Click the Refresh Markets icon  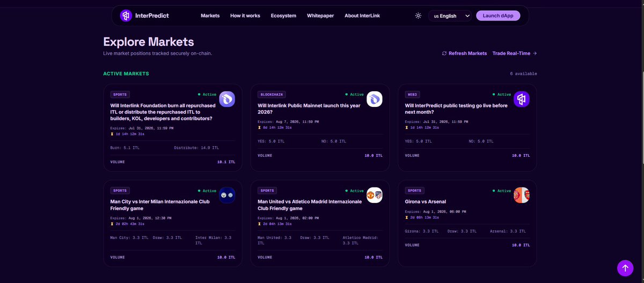pyautogui.click(x=444, y=53)
